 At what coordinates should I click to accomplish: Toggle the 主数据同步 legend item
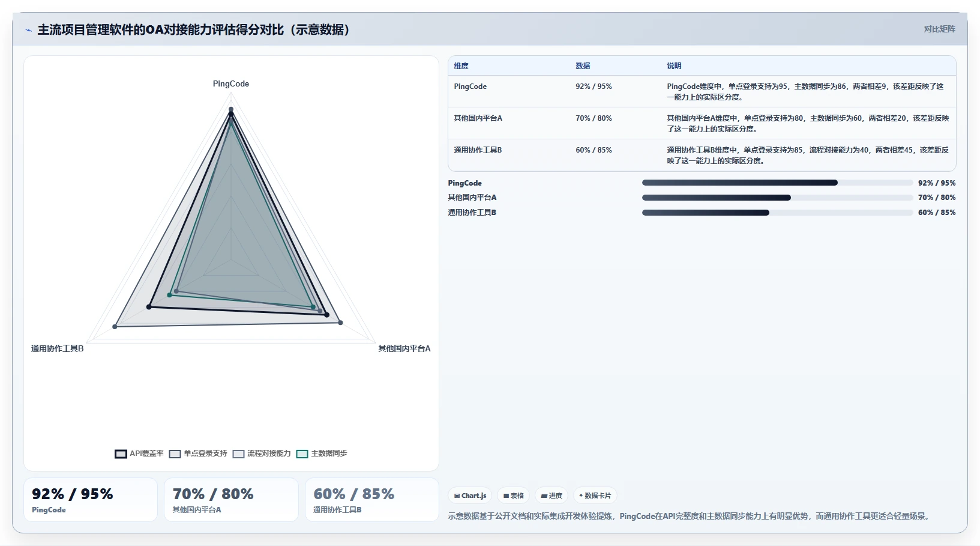322,453
